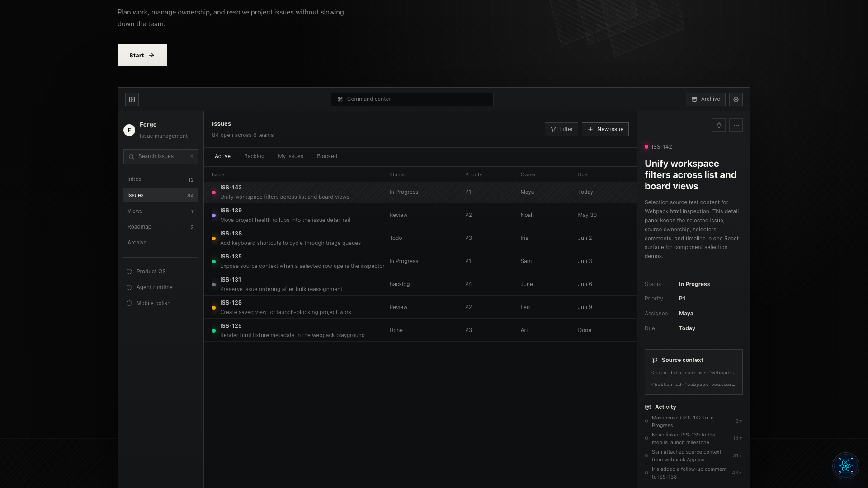Click due date Jun 6 cell

[585, 284]
